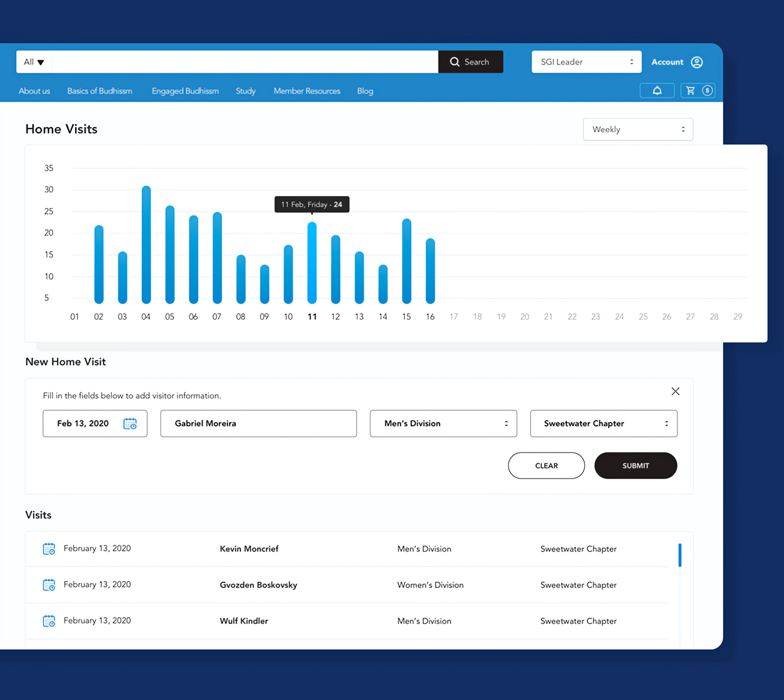Click the name 'Kevin Moncrief'
This screenshot has height=700, width=784.
(249, 549)
